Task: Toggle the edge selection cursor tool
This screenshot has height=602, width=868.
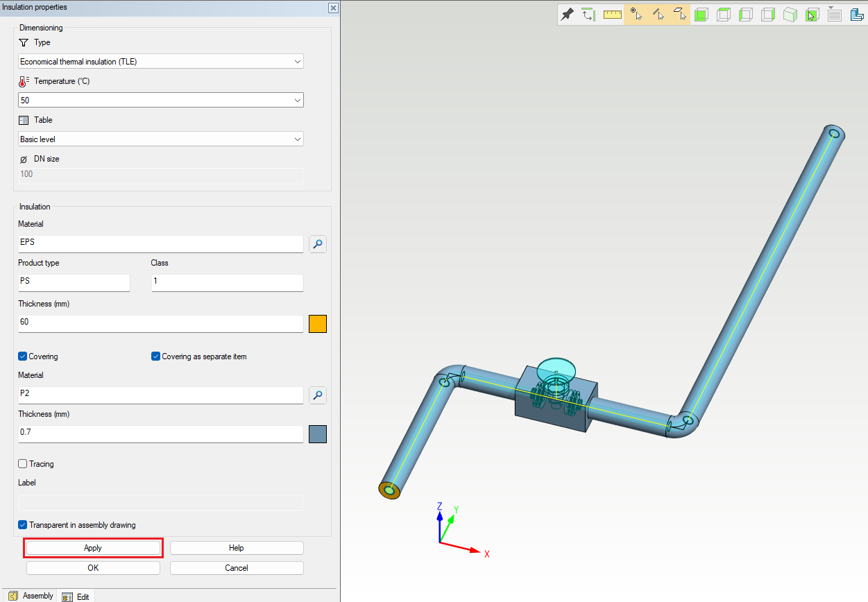Action: pos(657,15)
